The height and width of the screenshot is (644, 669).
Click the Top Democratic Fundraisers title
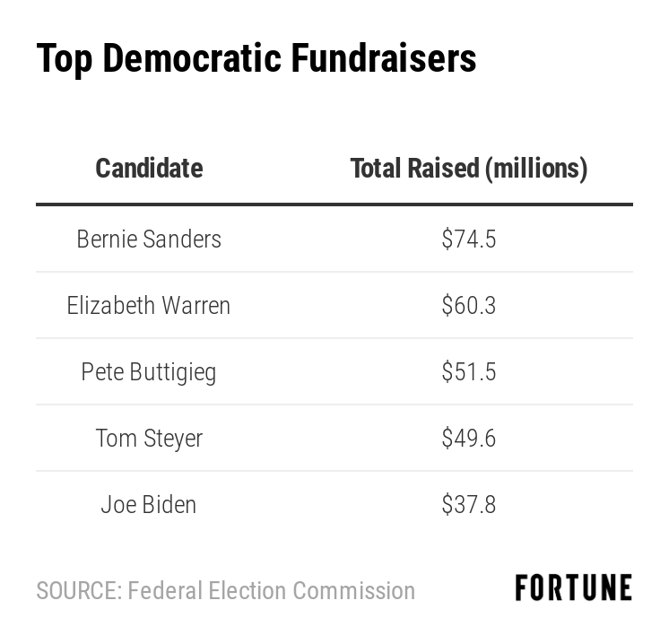pos(256,58)
